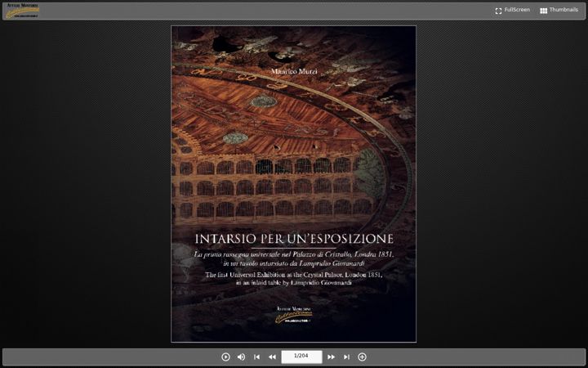This screenshot has width=588, height=368.
Task: Click the publisher logo on the cover
Action: pos(294,315)
